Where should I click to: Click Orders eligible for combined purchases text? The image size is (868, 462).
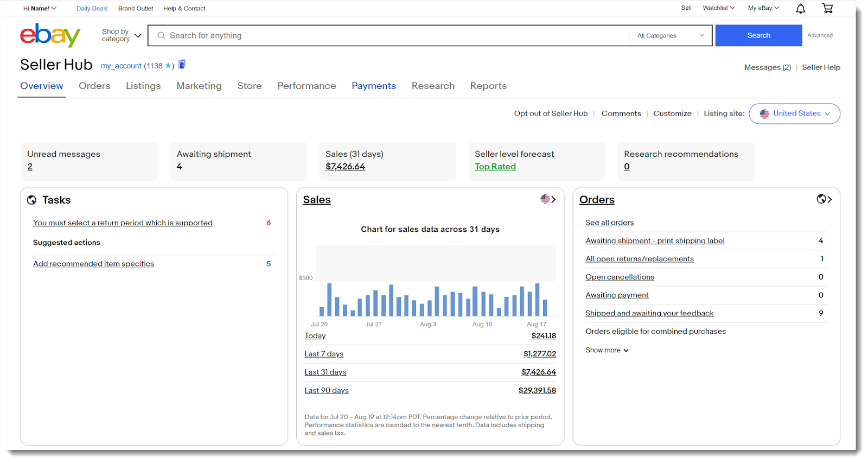pyautogui.click(x=655, y=331)
